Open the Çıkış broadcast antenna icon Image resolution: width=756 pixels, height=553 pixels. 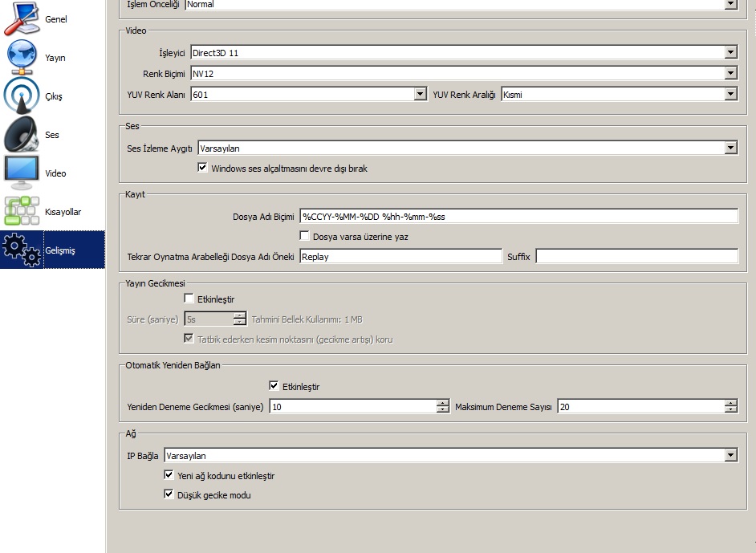(x=22, y=96)
